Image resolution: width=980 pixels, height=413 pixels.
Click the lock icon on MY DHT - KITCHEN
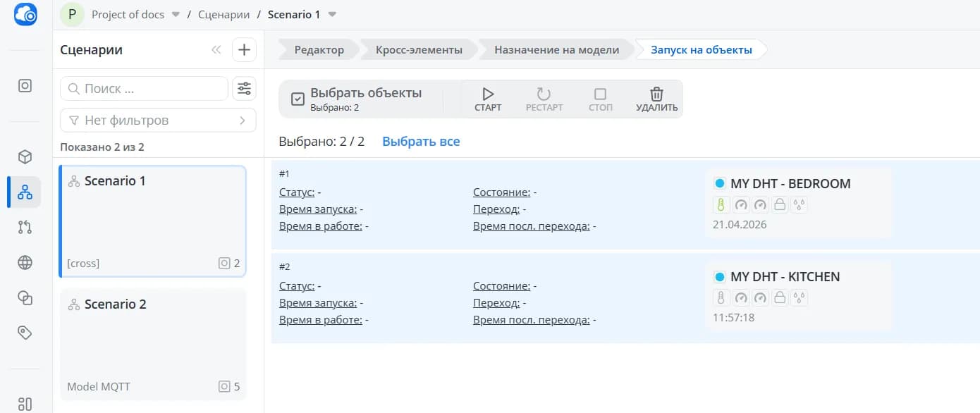[780, 298]
